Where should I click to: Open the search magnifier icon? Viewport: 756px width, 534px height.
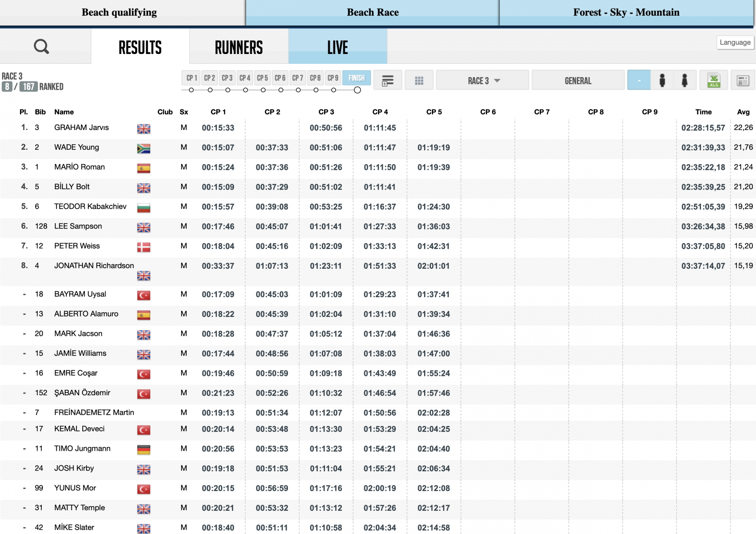[x=41, y=47]
